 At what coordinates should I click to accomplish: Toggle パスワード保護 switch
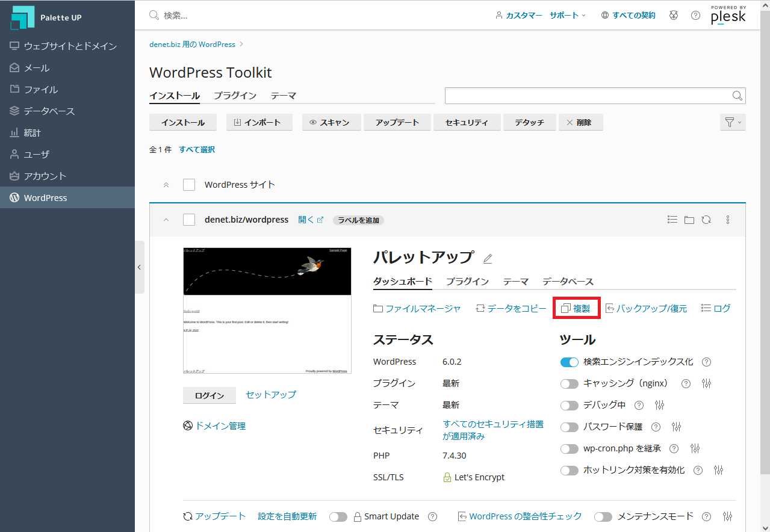pos(569,427)
